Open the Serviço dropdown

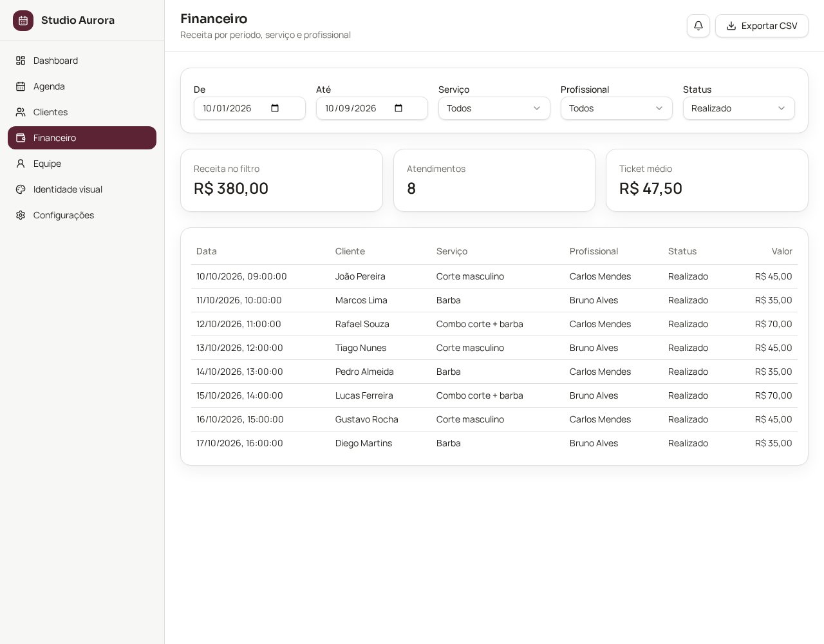[x=494, y=108]
